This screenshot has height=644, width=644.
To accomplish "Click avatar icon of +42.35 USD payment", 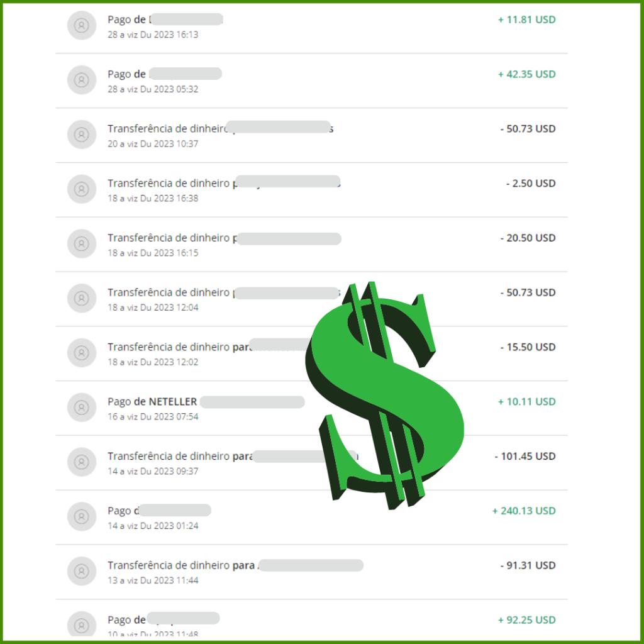I will pos(82,80).
